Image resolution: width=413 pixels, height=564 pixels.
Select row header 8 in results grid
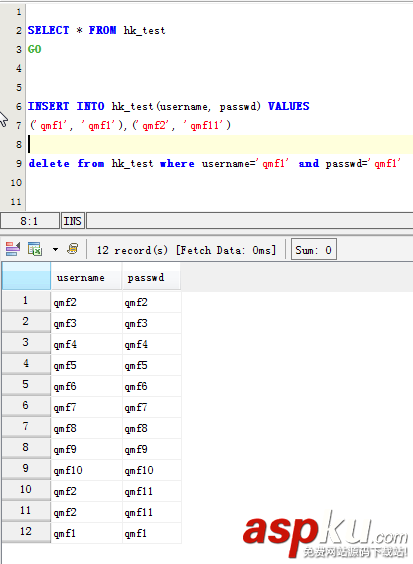(26, 448)
